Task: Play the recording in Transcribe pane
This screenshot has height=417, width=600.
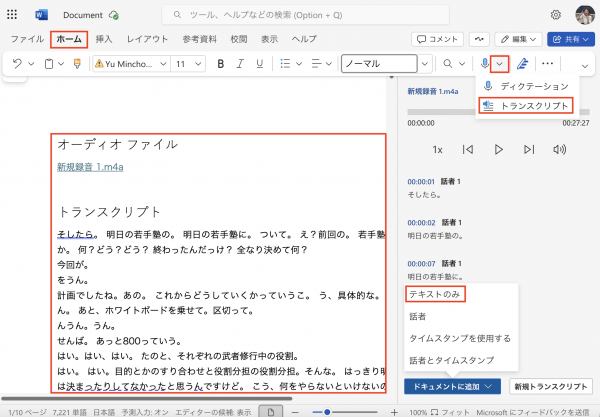Action: click(x=498, y=149)
